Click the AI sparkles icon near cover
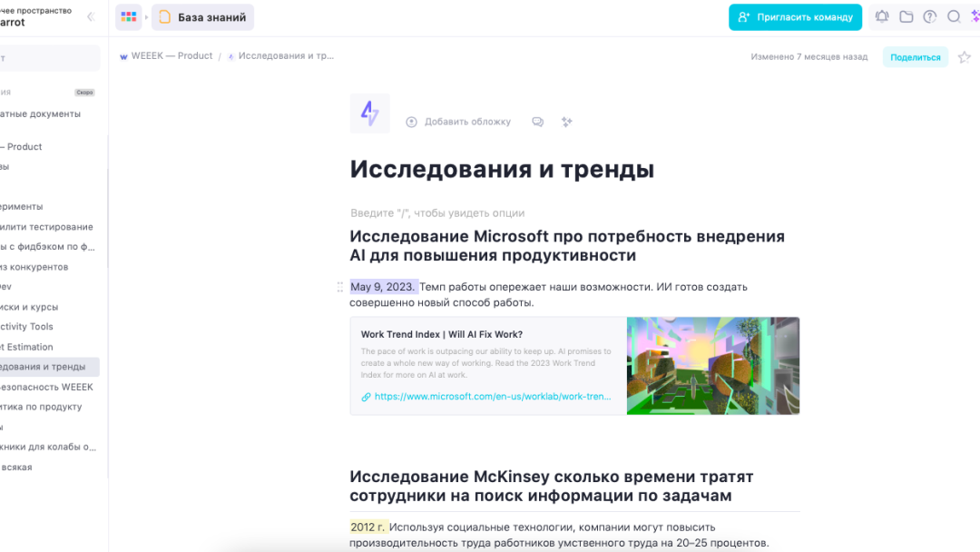The image size is (980, 552). point(566,122)
